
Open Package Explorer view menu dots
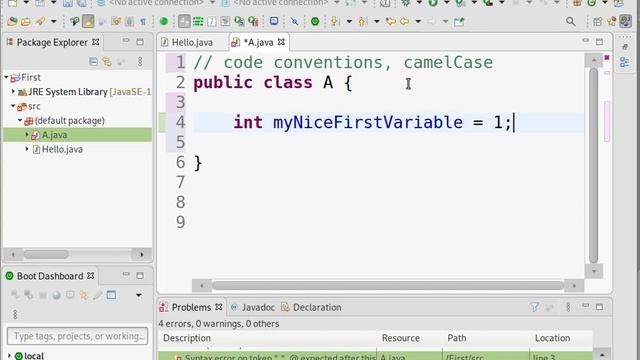(140, 62)
